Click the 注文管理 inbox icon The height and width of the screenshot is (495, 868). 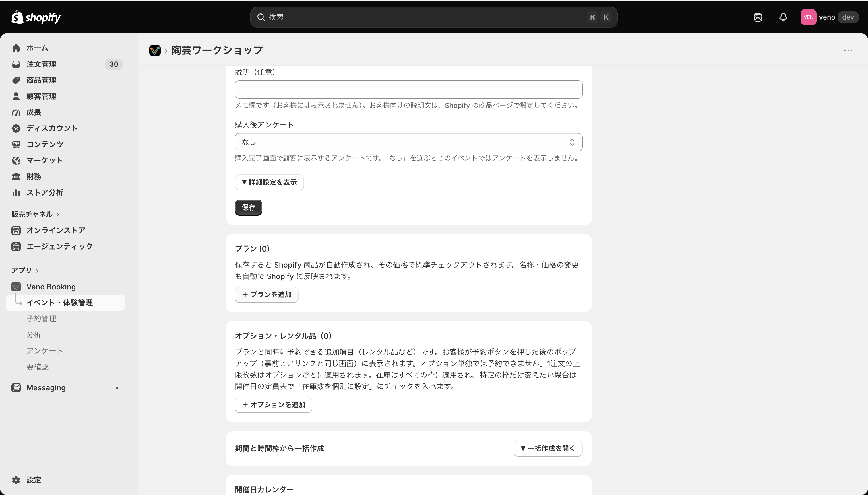[x=16, y=64]
